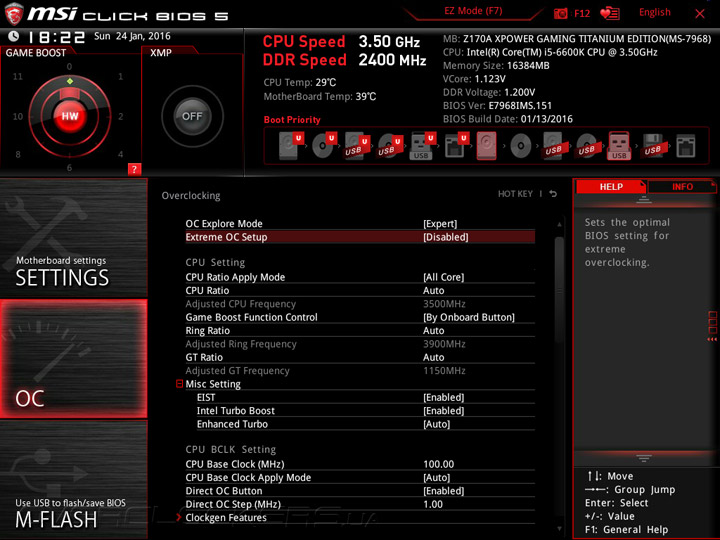Open CPU Ratio Apply Mode All Core dropdown
The width and height of the screenshot is (720, 540).
[x=444, y=277]
